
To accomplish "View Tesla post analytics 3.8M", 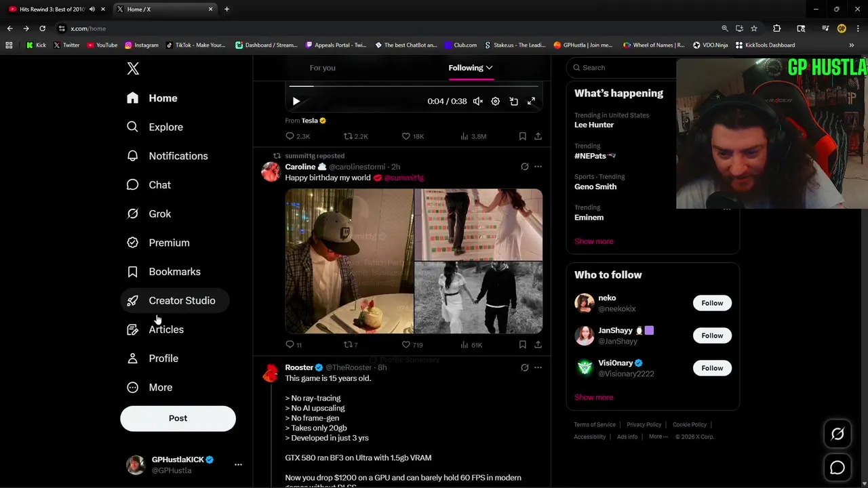I will pyautogui.click(x=473, y=136).
